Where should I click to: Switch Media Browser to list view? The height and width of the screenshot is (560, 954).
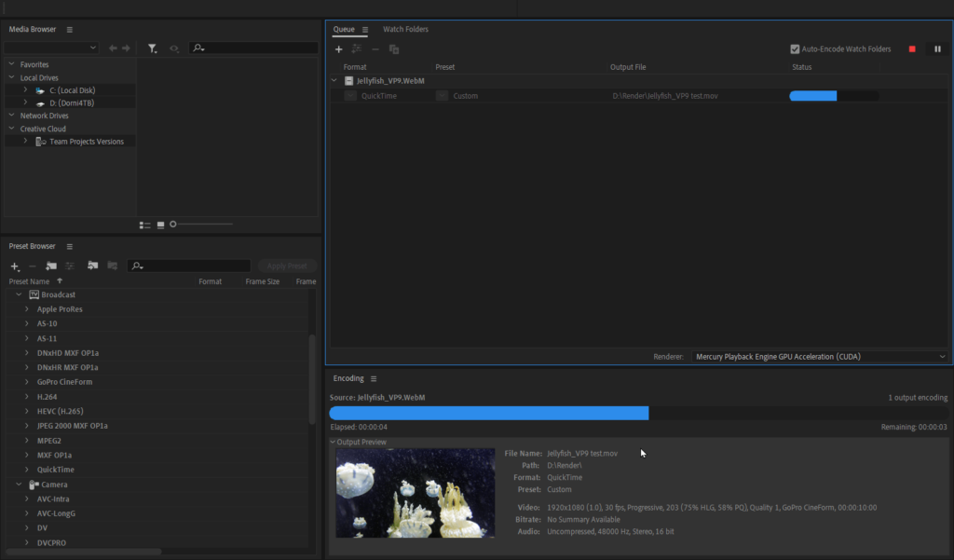tap(144, 225)
